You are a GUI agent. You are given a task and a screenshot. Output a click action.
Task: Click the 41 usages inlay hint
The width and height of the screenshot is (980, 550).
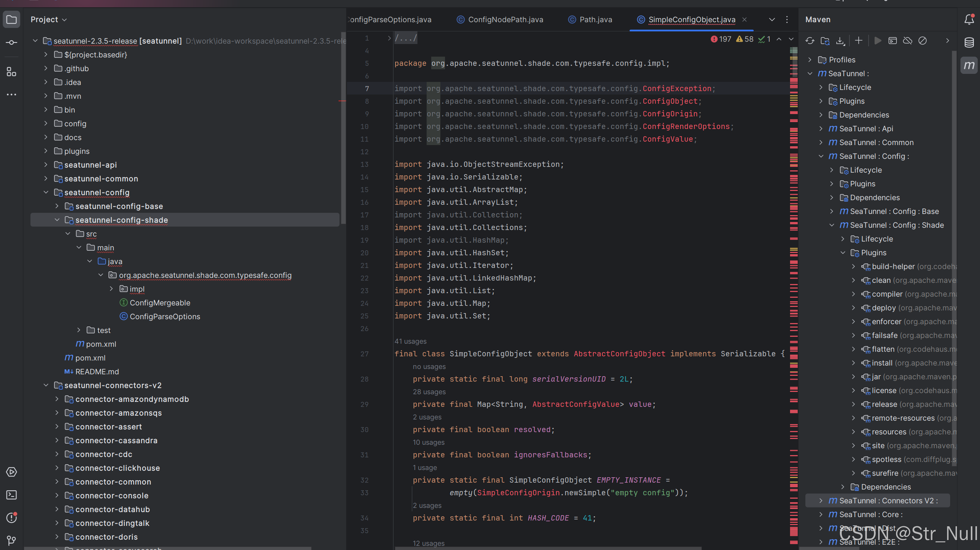tap(410, 341)
